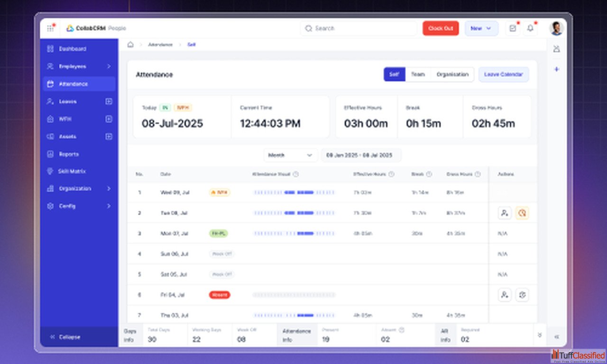Open Reports in the sidebar
Screen dimensions: 607x364
tap(69, 154)
